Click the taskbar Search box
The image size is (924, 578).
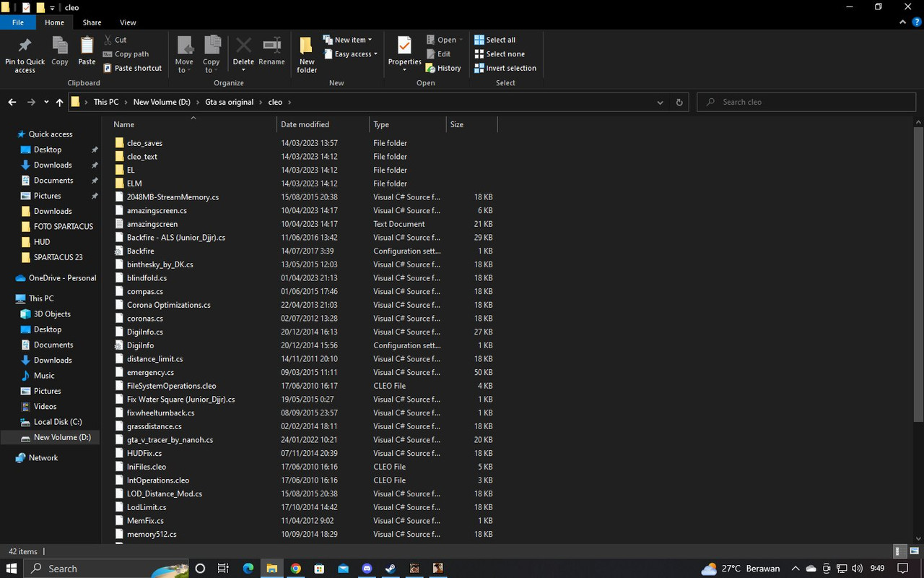point(107,569)
